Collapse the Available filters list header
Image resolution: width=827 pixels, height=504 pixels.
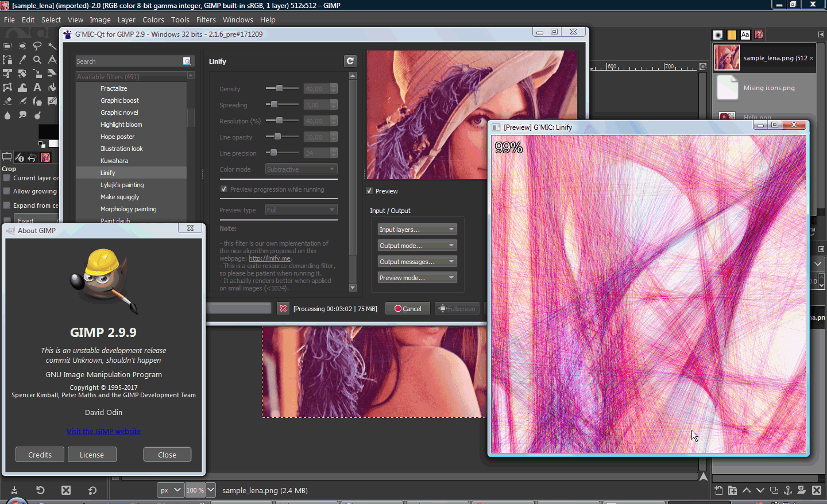132,76
